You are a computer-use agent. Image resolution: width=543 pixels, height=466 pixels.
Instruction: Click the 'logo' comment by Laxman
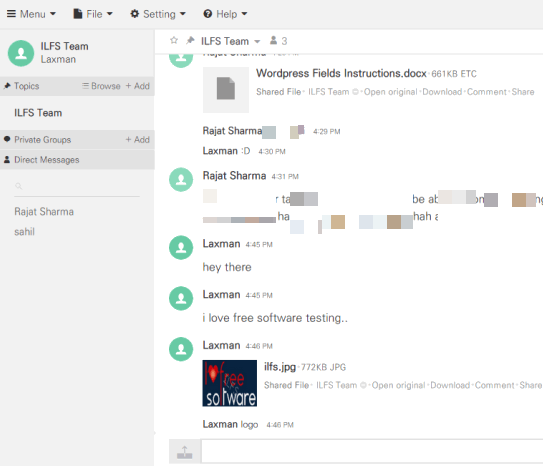(x=249, y=424)
